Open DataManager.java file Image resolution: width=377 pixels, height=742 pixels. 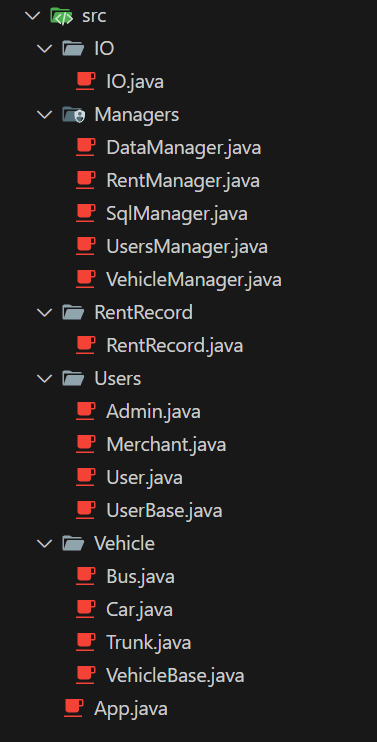tap(184, 148)
